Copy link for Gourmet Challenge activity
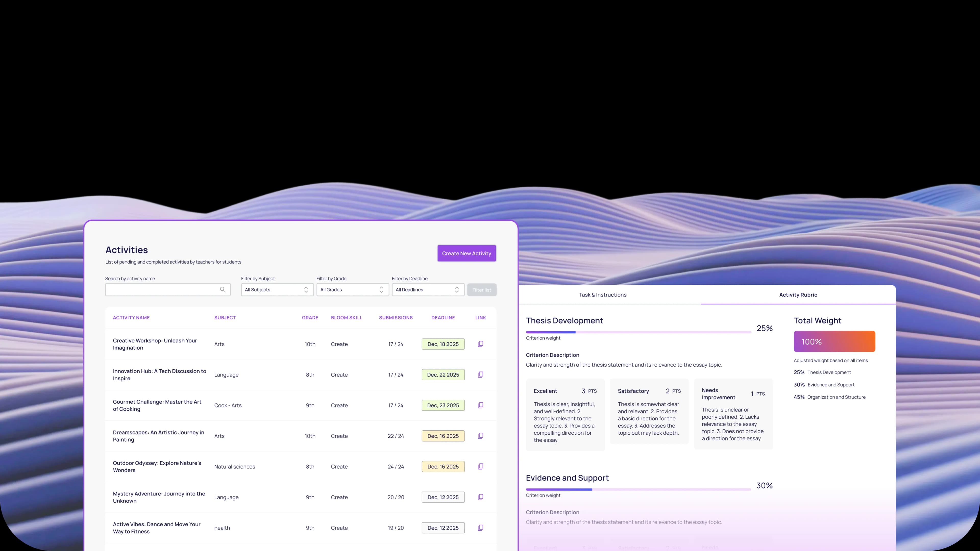The width and height of the screenshot is (980, 551). click(481, 405)
